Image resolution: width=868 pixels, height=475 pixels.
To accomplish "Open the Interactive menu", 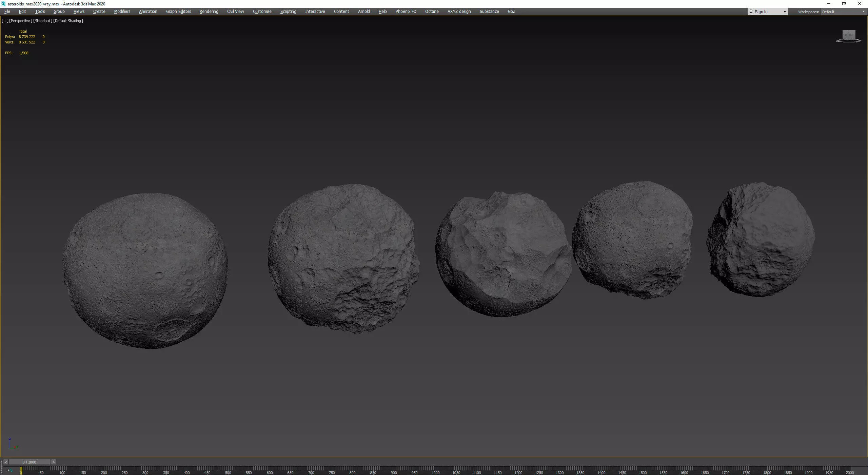I will point(315,12).
